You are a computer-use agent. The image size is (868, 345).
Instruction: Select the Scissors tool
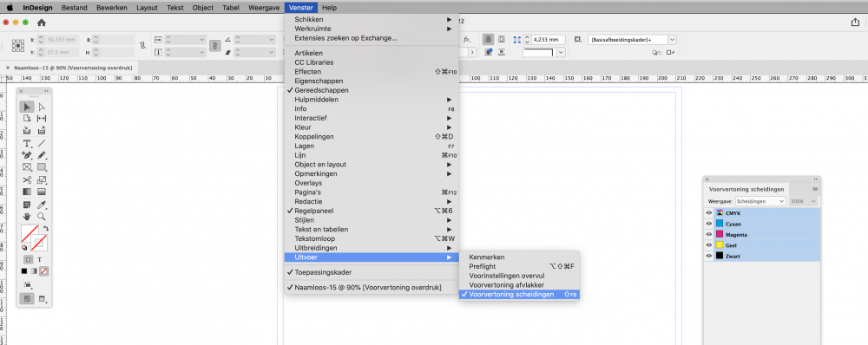[x=27, y=179]
